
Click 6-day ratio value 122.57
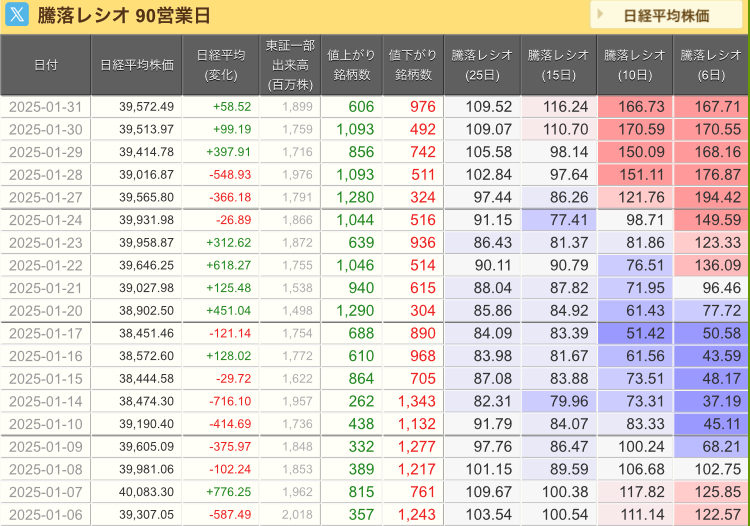point(718,515)
